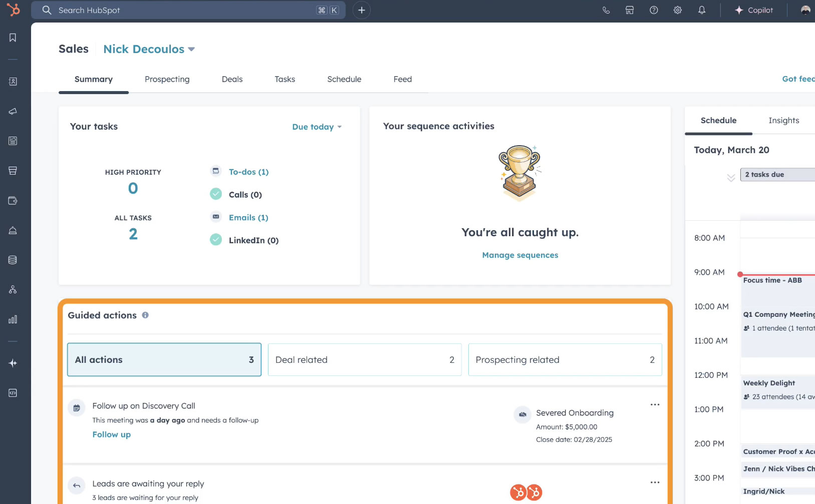The image size is (815, 504).
Task: Open the user avatar account menu
Action: tap(805, 10)
